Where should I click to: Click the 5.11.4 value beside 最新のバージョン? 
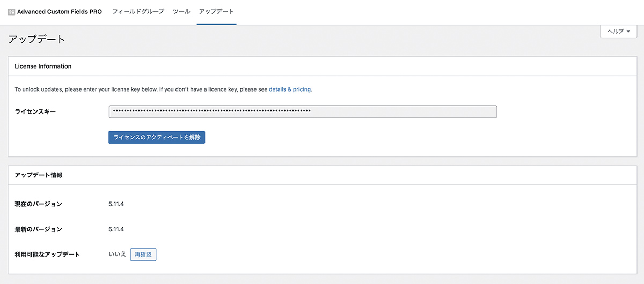pyautogui.click(x=116, y=229)
